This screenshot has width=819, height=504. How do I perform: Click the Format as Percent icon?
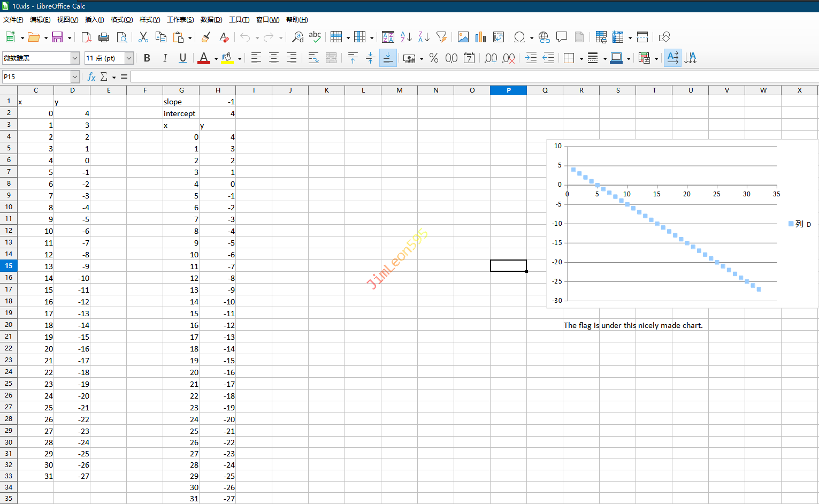(434, 58)
